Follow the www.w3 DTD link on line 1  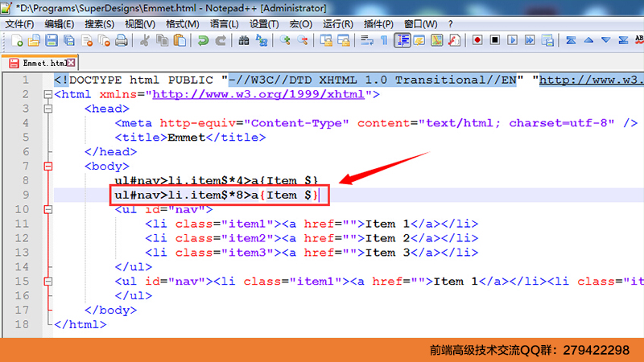[x=591, y=80]
